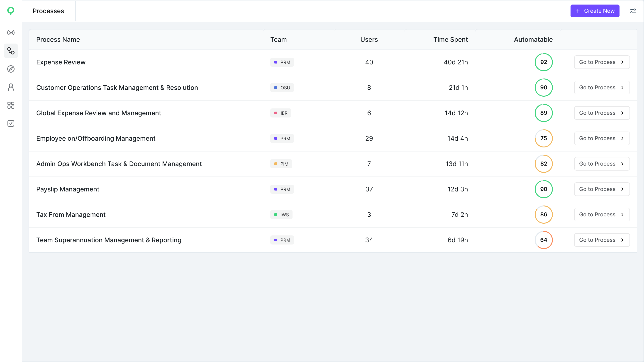Open the filter sliders icon at top right
This screenshot has height=362, width=644.
point(633,11)
